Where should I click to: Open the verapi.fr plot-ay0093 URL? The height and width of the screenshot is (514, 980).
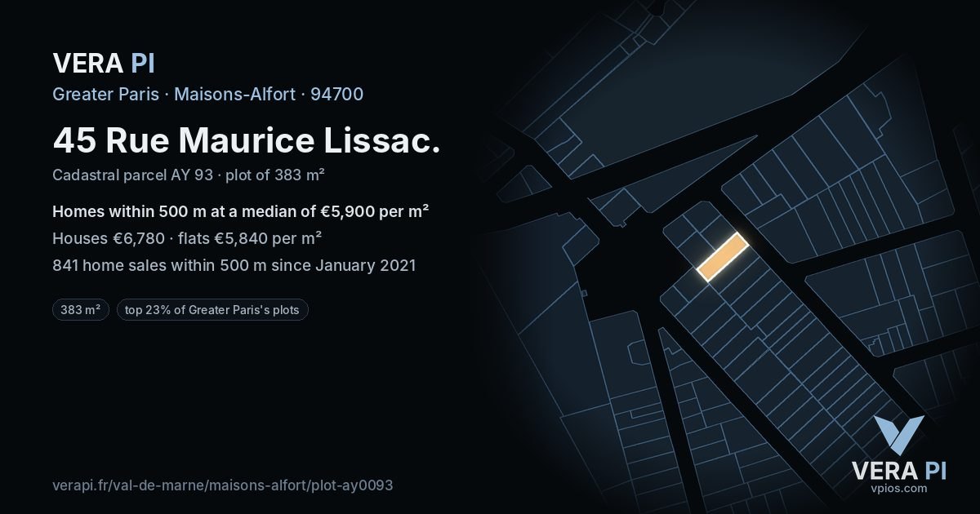click(223, 485)
